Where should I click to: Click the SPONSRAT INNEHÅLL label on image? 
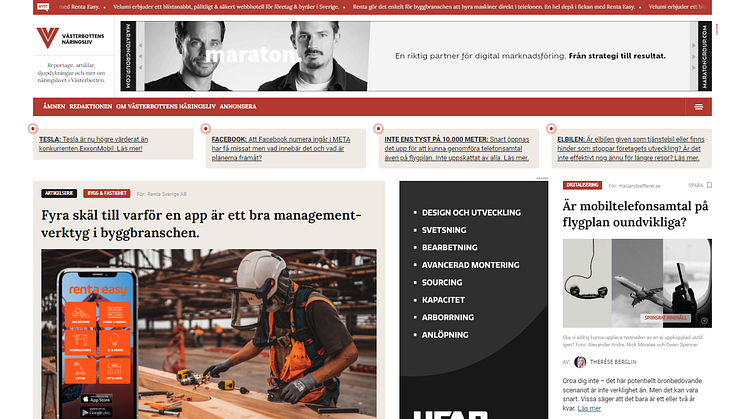pos(666,318)
